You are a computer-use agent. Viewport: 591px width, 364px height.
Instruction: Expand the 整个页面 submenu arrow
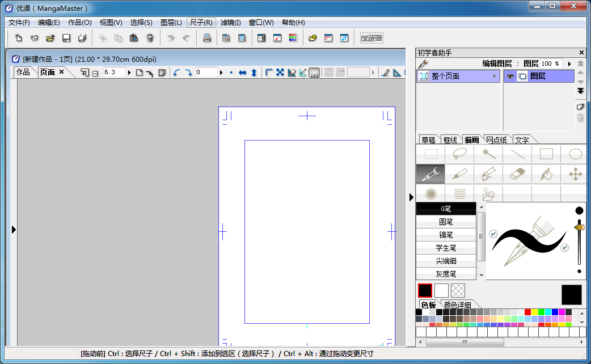point(495,76)
